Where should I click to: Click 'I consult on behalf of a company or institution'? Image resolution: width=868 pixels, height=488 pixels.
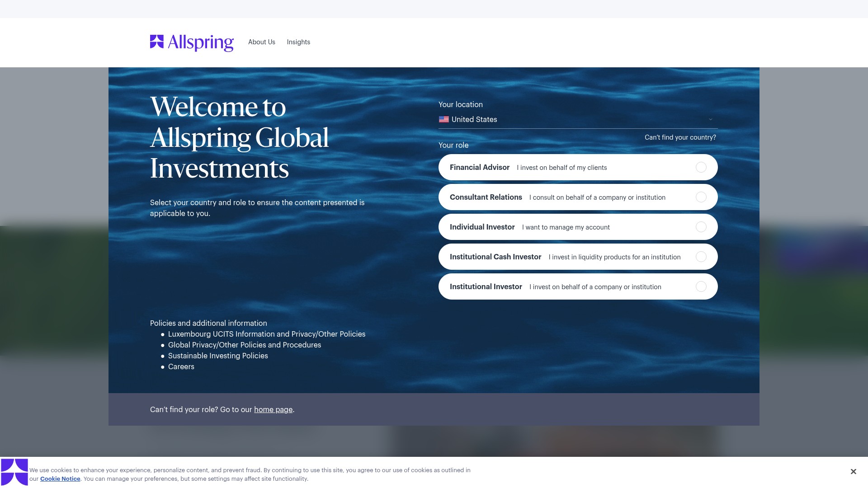(x=597, y=197)
